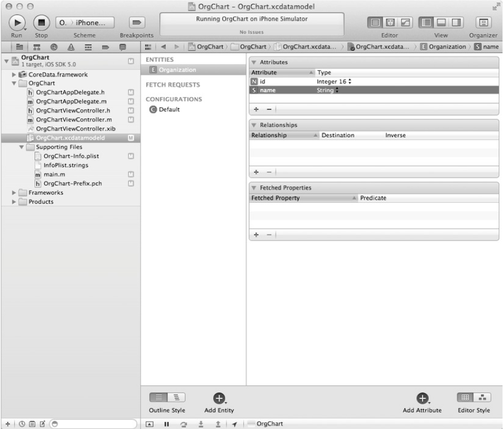This screenshot has height=429, width=504.
Task: Collapse the Supporting Files group
Action: coord(22,147)
